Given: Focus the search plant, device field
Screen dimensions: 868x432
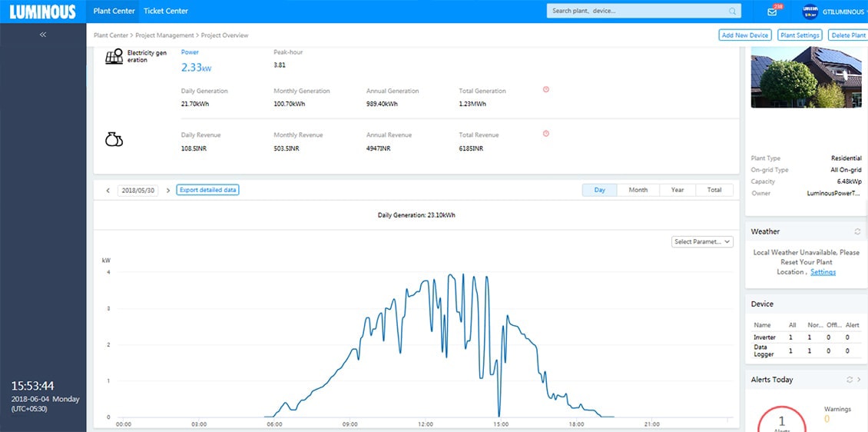Looking at the screenshot, I should pos(638,12).
